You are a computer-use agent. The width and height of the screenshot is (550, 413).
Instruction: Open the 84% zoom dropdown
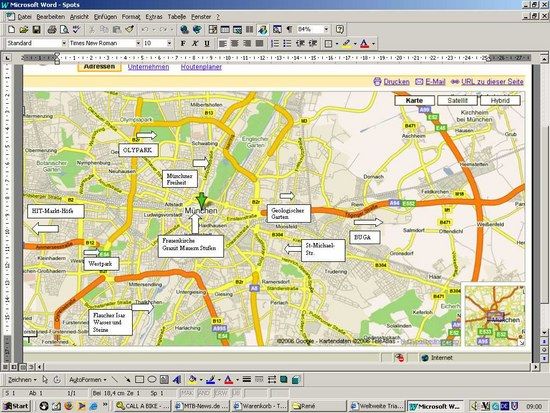(326, 29)
